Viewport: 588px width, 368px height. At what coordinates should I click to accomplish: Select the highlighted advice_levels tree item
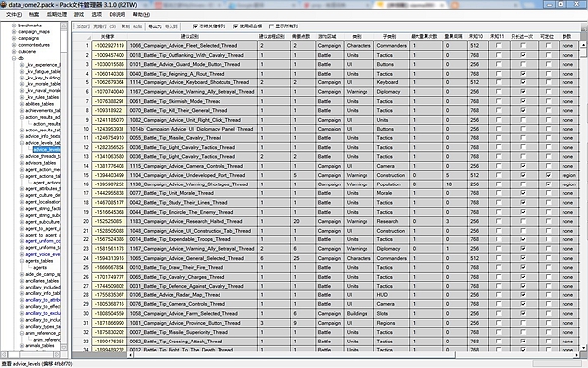46,150
